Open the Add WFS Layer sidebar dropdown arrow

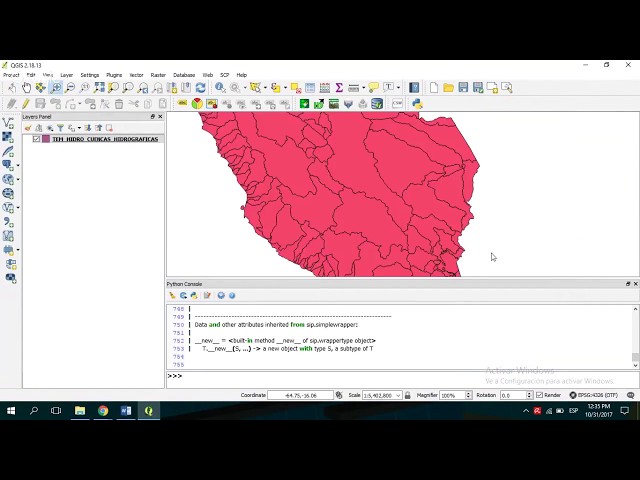pyautogui.click(x=18, y=208)
